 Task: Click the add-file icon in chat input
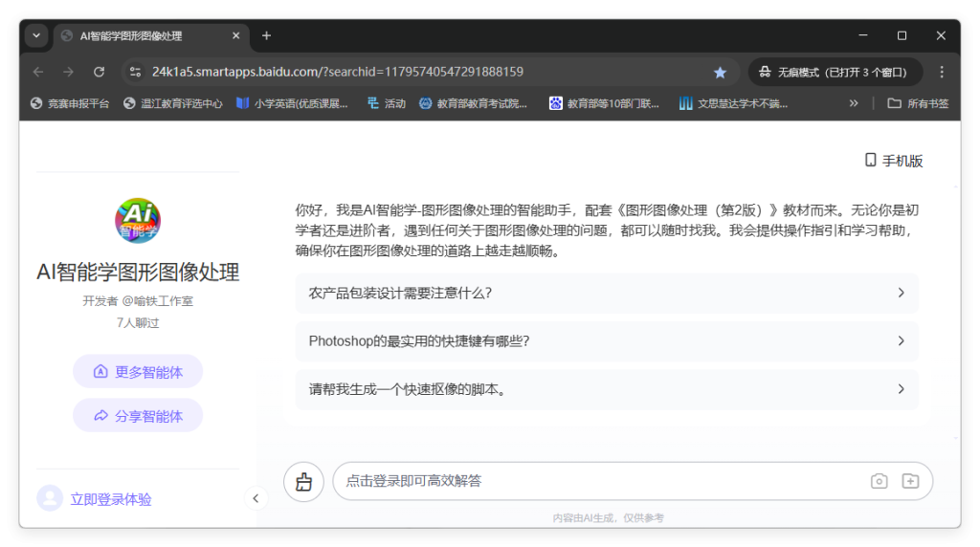[910, 481]
